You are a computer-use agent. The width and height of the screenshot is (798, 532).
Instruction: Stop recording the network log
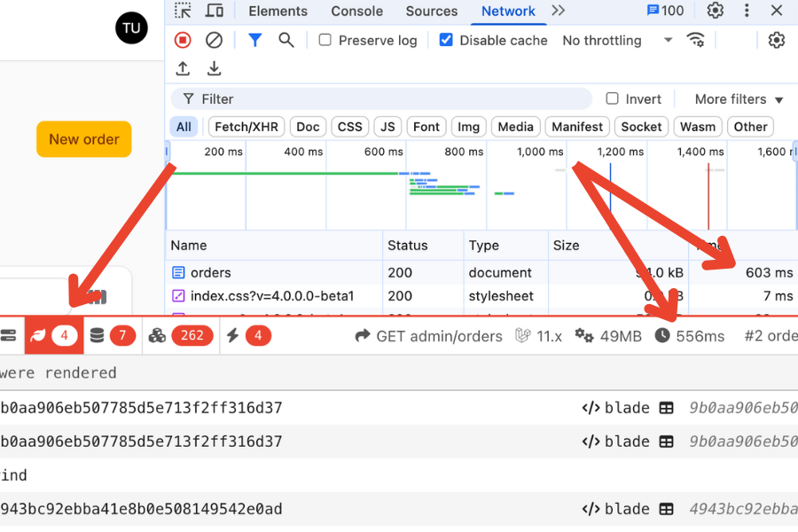(x=183, y=40)
